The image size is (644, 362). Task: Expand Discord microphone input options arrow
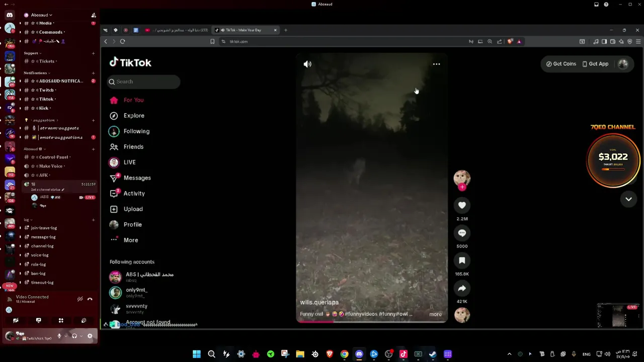click(x=65, y=336)
